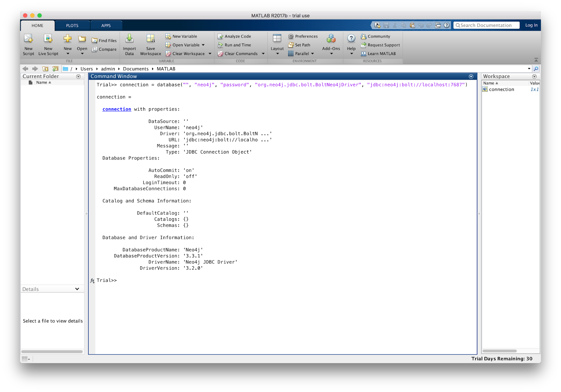Click Users in the folder path
Image resolution: width=561 pixels, height=392 pixels.
(x=86, y=69)
